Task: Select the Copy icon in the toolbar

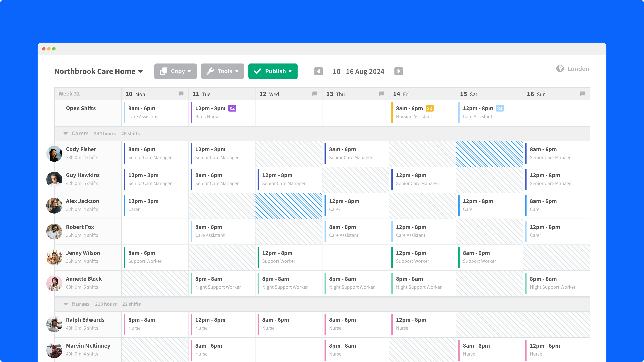Action: [164, 71]
